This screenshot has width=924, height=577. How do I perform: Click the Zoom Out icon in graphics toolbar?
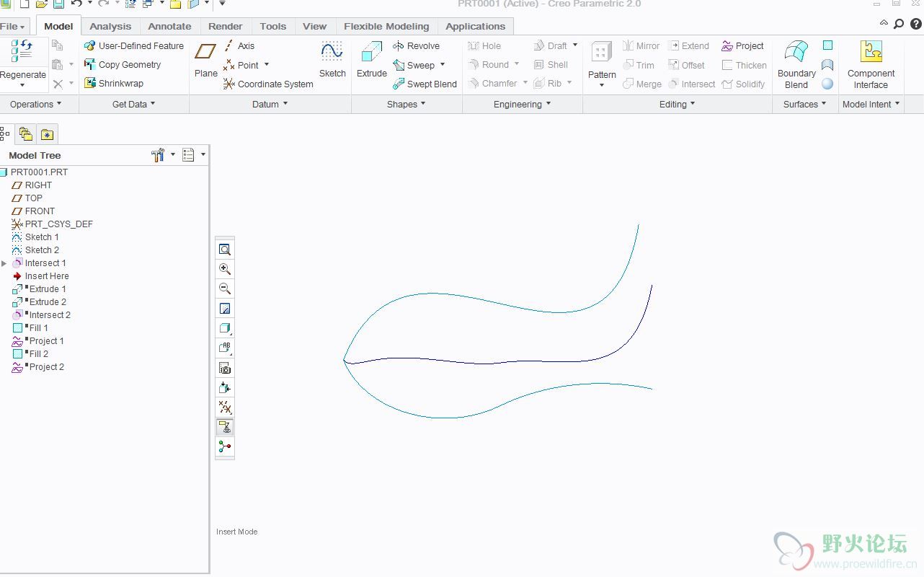pyautogui.click(x=225, y=288)
